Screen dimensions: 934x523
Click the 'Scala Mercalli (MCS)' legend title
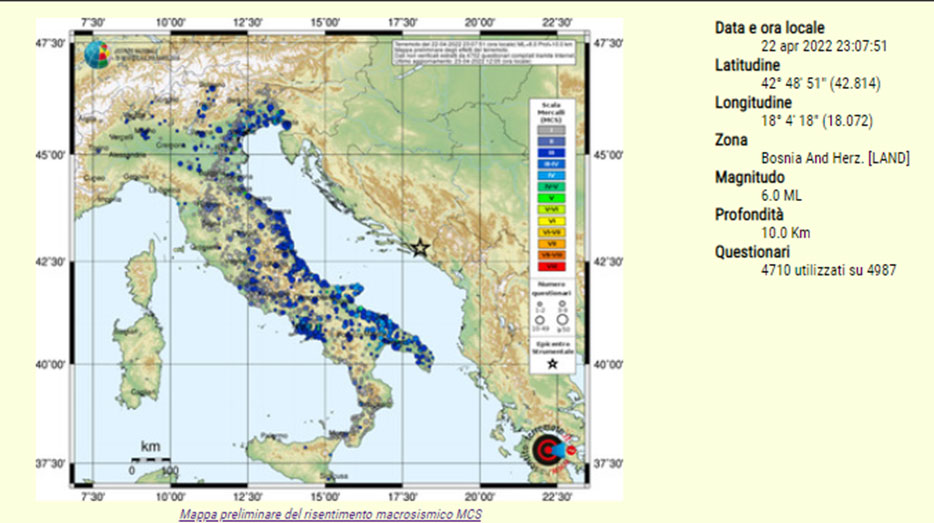551,112
